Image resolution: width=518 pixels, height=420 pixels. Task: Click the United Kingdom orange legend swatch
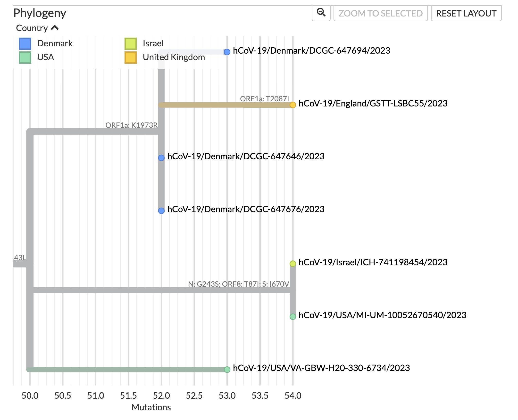(x=131, y=57)
